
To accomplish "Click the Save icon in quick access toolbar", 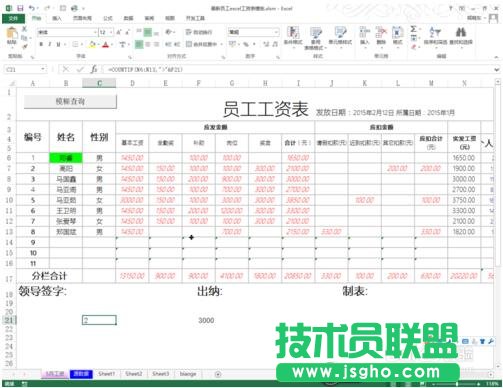I will pos(20,8).
